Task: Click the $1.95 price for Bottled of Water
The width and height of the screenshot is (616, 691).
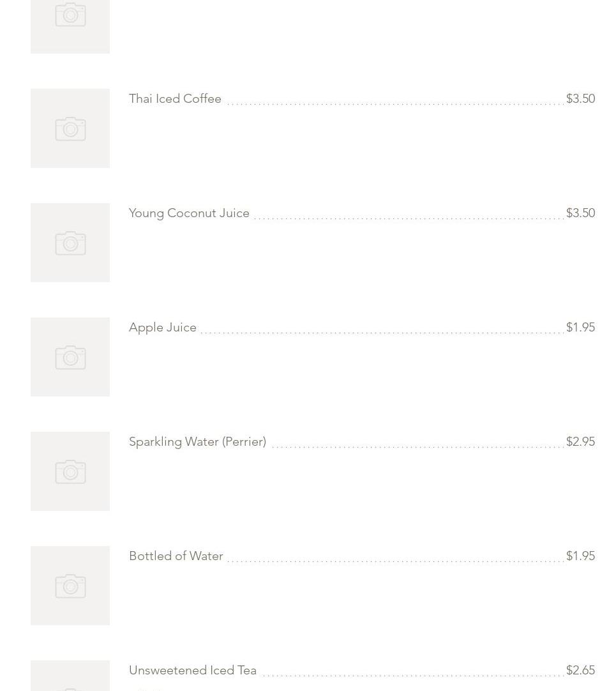Action: click(580, 556)
